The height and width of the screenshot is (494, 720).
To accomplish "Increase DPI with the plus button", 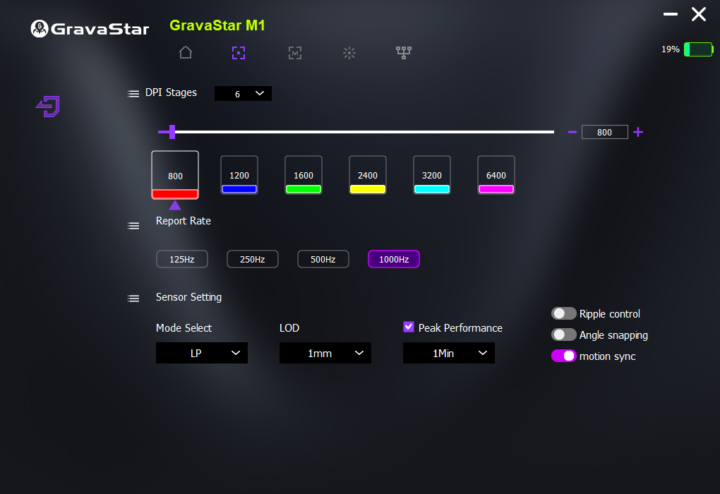I will pos(638,132).
